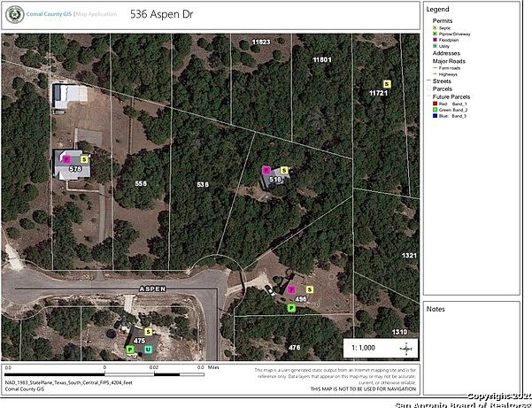Screen dimensions: 532x408
Task: Select the septic marker above 475
Action: 148,332
